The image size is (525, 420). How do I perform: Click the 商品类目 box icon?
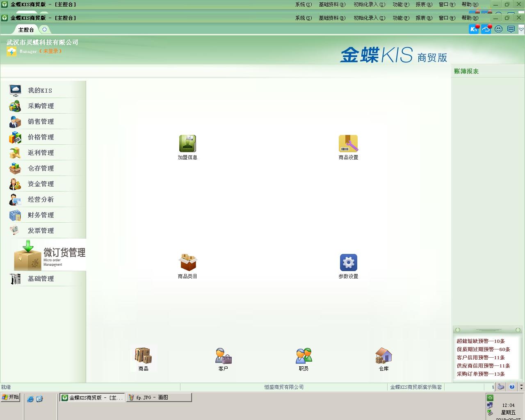coord(187,266)
